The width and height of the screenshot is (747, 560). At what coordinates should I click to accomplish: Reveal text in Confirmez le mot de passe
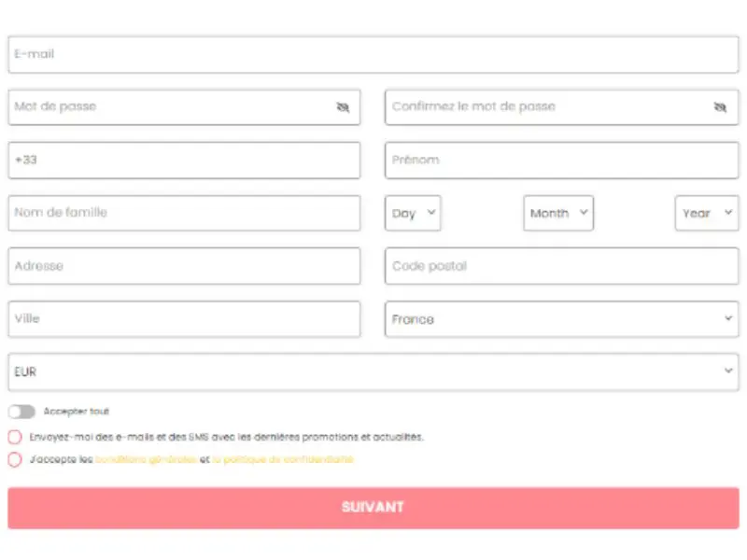(x=720, y=107)
